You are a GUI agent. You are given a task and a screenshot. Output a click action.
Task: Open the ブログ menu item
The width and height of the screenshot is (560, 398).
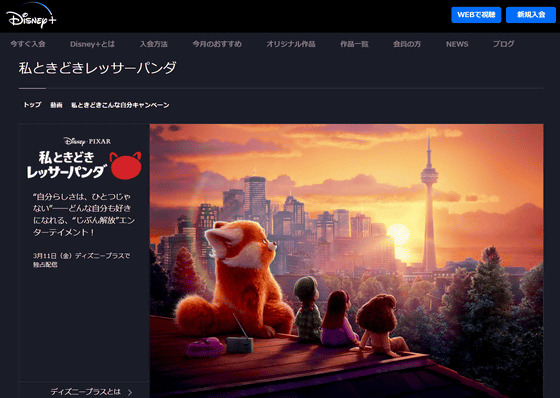click(504, 44)
